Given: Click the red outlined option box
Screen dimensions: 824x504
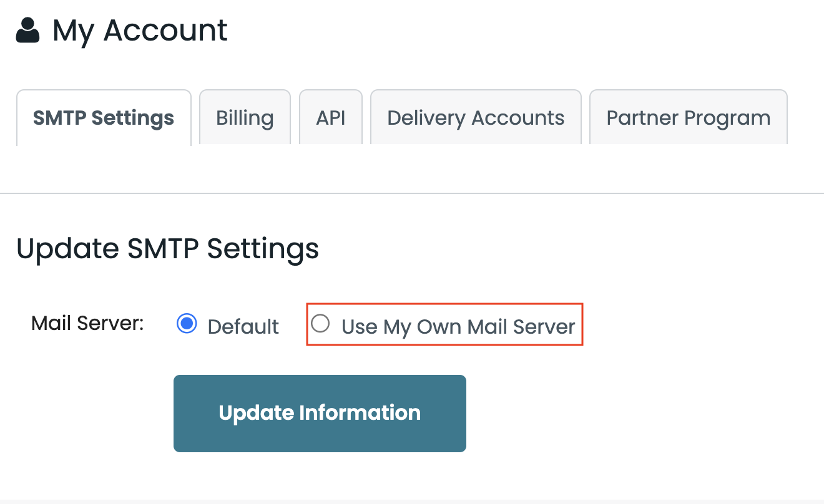Looking at the screenshot, I should [x=444, y=324].
